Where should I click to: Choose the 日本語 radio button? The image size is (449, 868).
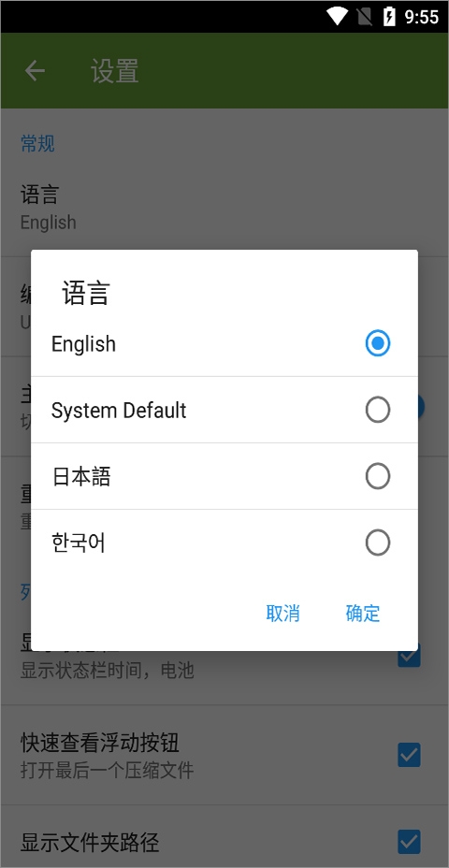[x=378, y=477]
